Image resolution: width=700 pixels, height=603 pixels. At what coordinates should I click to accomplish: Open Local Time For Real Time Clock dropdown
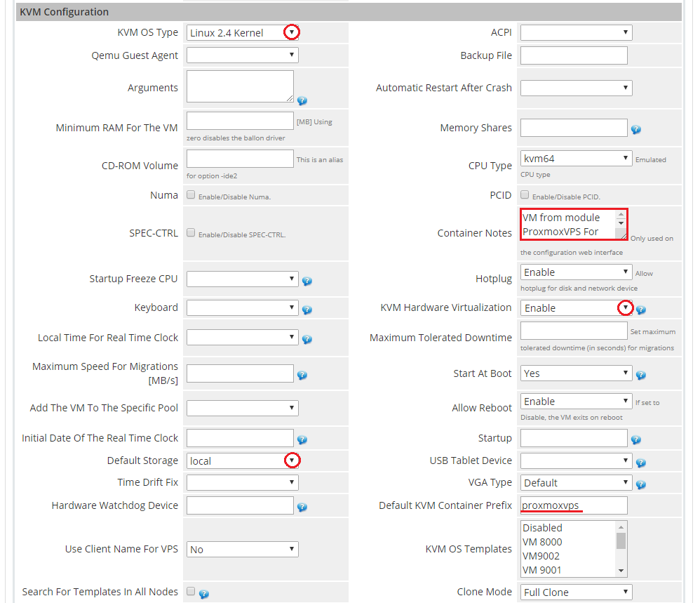(x=243, y=337)
